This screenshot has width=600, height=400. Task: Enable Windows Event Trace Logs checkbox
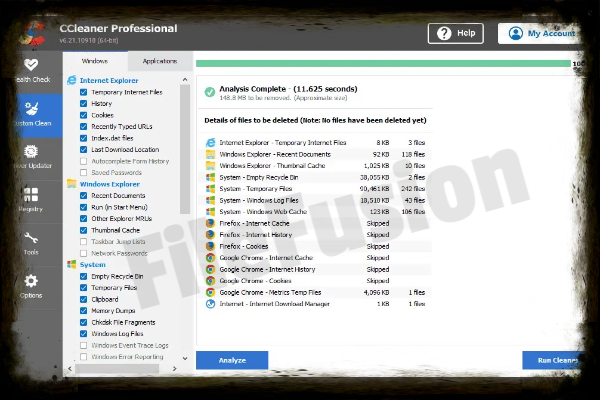pyautogui.click(x=83, y=345)
